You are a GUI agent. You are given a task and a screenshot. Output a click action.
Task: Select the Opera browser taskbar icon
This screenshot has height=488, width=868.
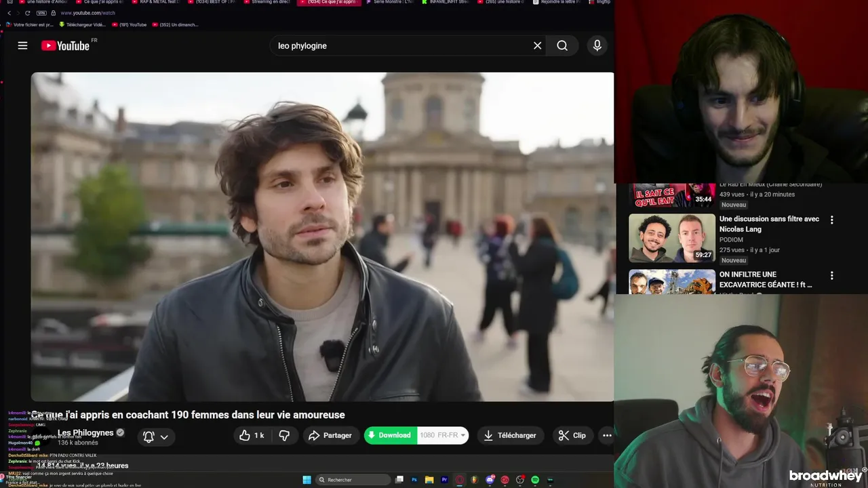tap(459, 480)
